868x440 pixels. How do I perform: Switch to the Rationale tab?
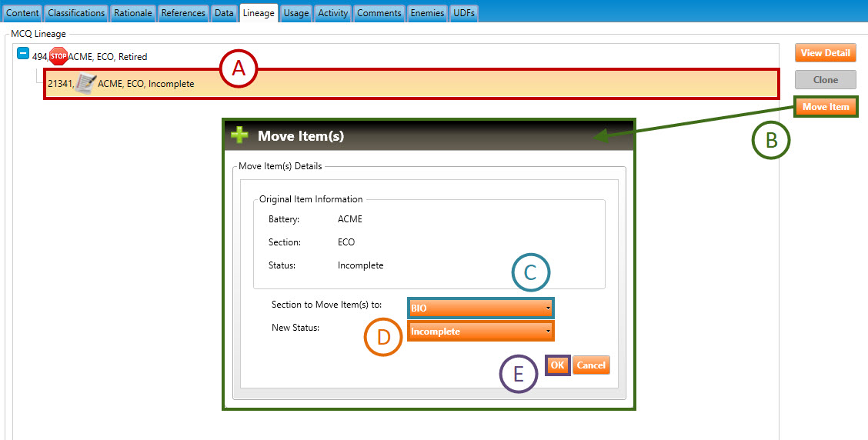coord(134,13)
